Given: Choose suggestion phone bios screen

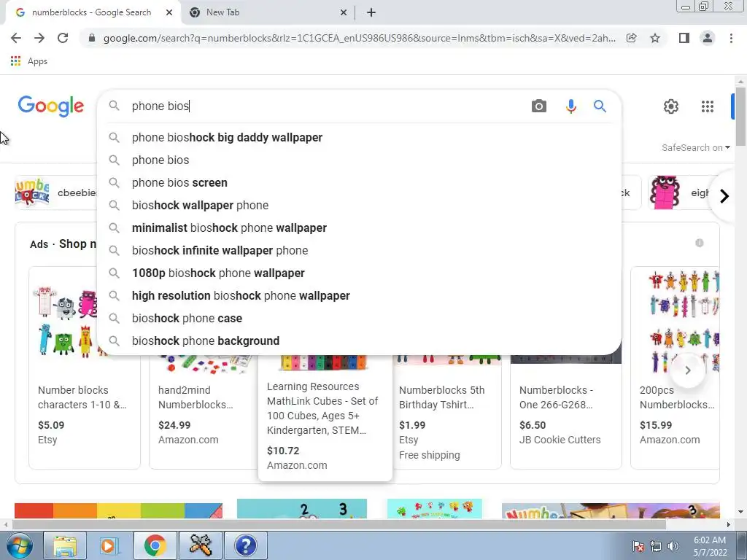Looking at the screenshot, I should [x=359, y=183].
